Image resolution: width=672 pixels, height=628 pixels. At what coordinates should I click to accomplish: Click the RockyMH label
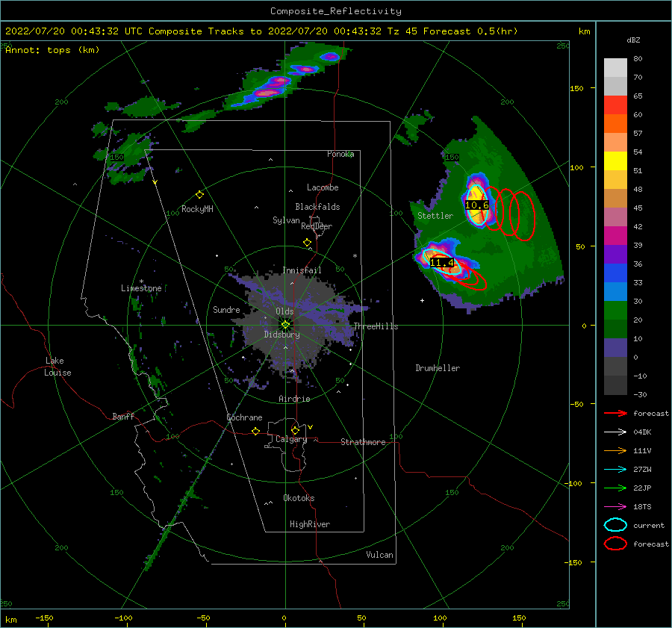point(197,209)
